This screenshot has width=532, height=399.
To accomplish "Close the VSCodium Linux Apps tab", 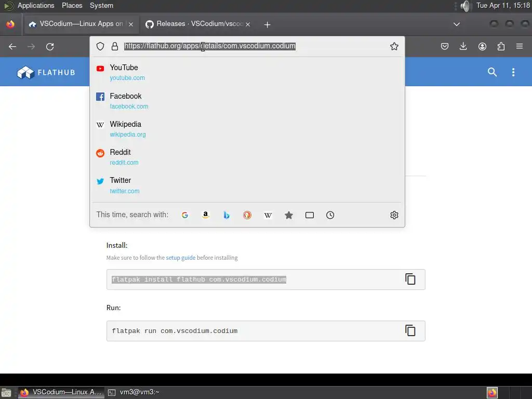I will tap(131, 24).
